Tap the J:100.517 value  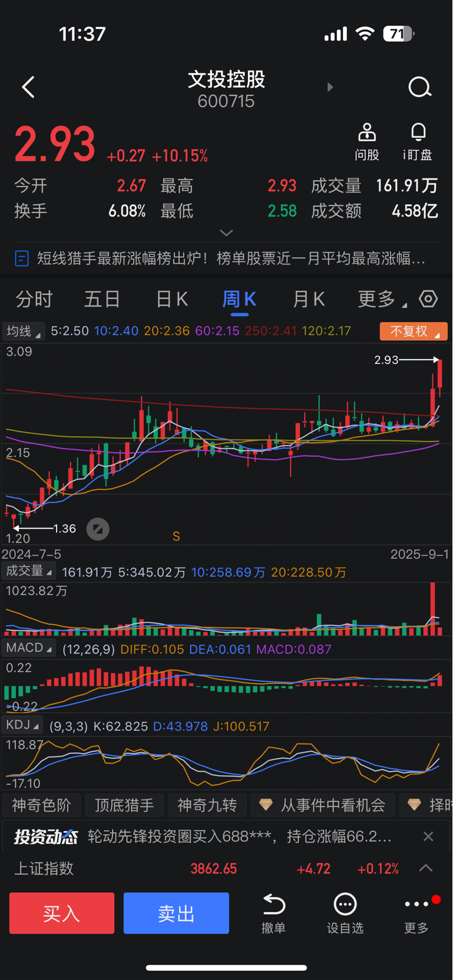pyautogui.click(x=241, y=726)
